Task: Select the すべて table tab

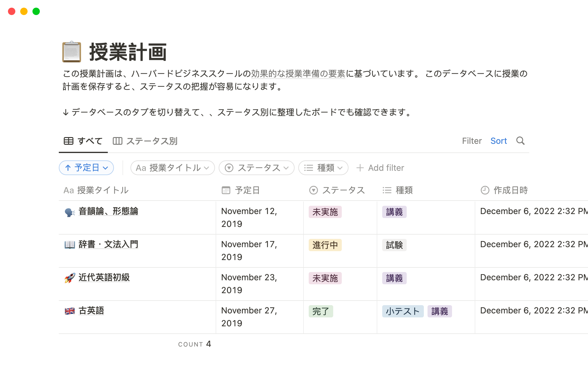Action: click(x=83, y=141)
